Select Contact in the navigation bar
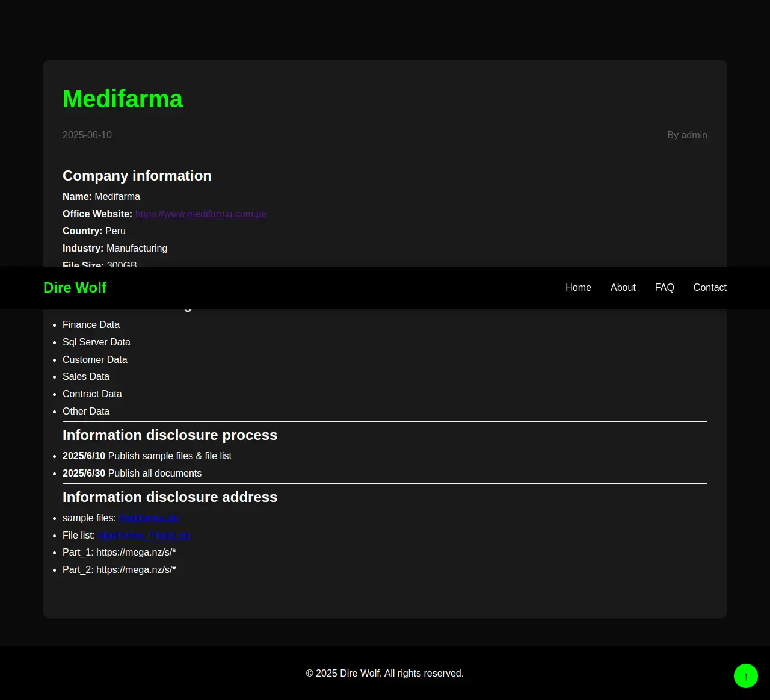 point(709,288)
